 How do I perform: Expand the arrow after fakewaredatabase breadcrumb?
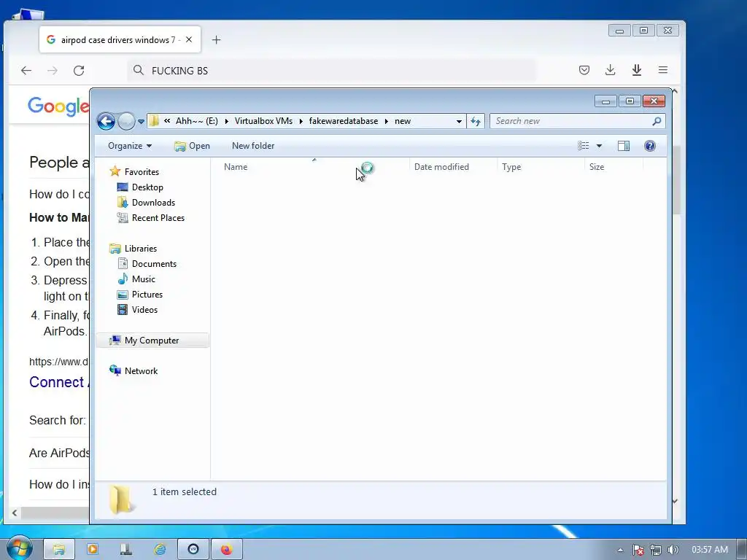[387, 121]
